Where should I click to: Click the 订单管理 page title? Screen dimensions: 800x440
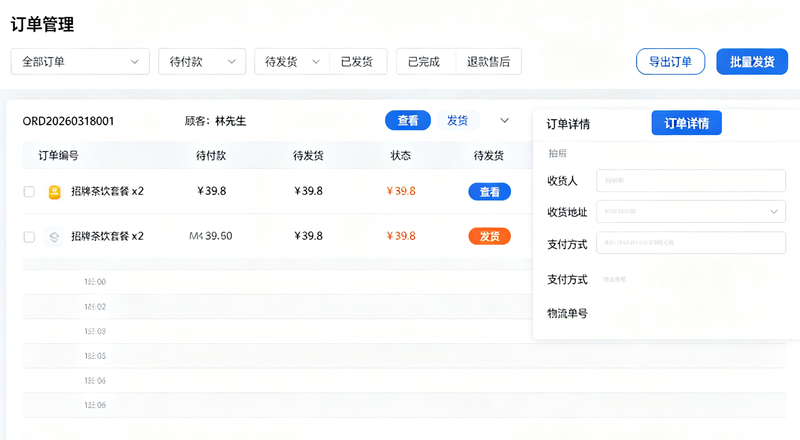click(42, 24)
